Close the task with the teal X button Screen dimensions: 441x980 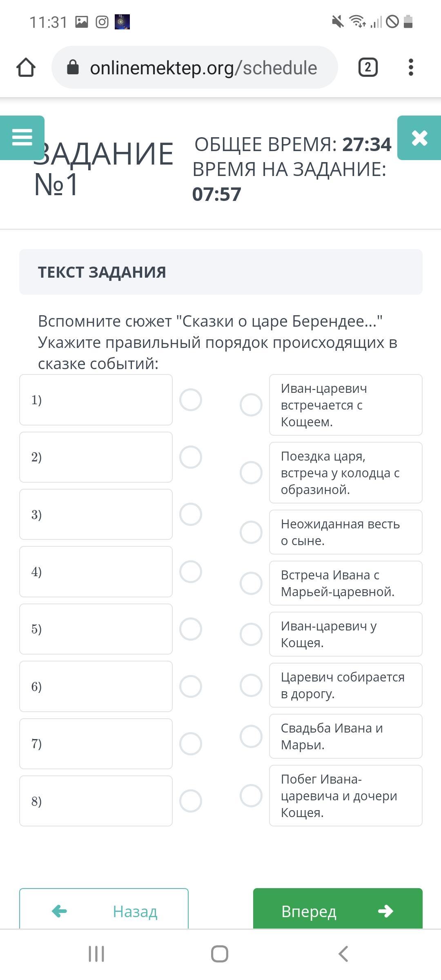(419, 138)
